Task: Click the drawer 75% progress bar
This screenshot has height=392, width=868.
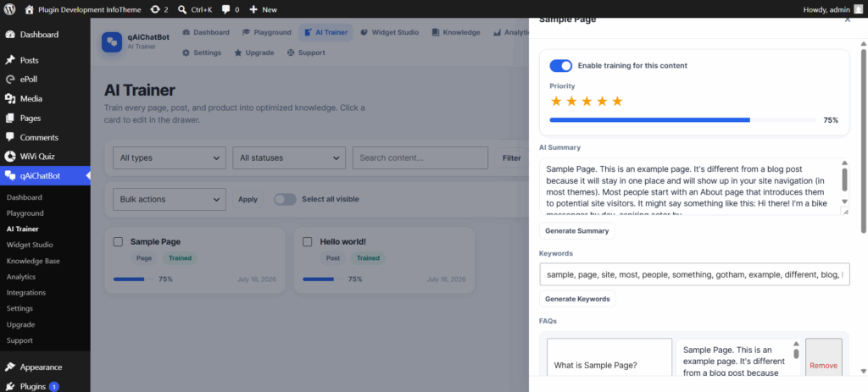Action: (682, 120)
